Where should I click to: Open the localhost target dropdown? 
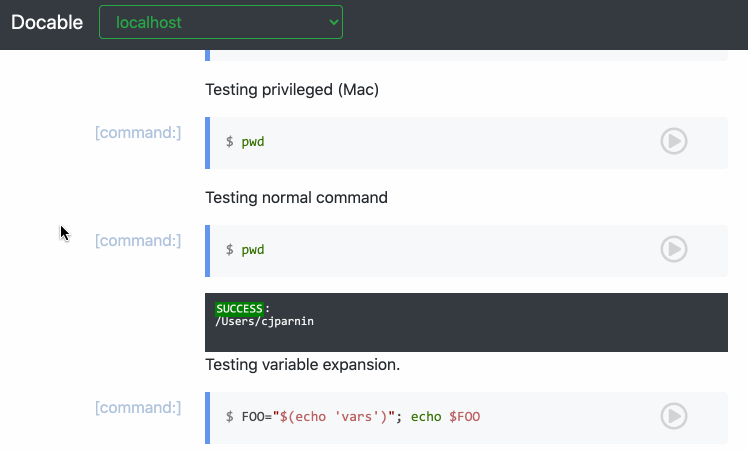[x=221, y=22]
